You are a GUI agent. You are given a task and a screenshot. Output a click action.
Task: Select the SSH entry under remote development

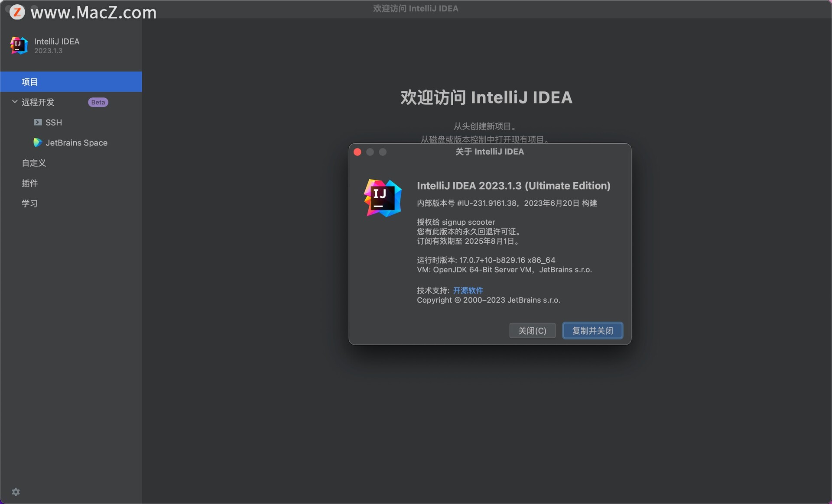tap(54, 123)
